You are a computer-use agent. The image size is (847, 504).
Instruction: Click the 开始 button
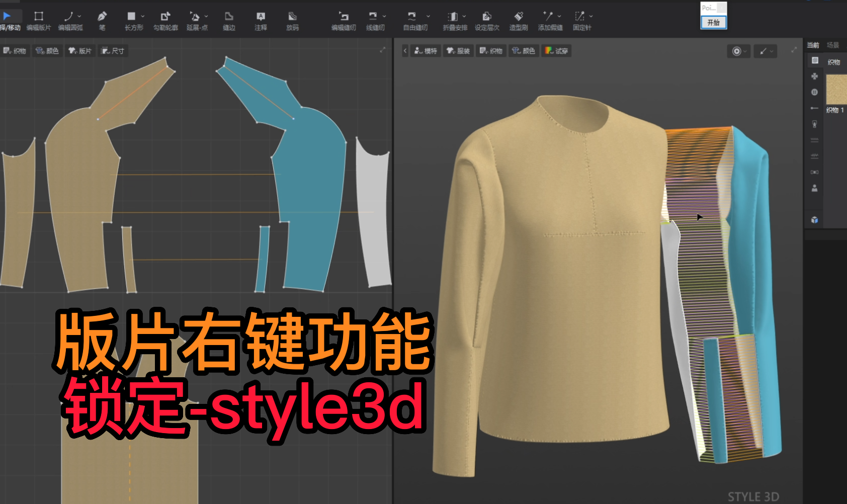coord(713,23)
